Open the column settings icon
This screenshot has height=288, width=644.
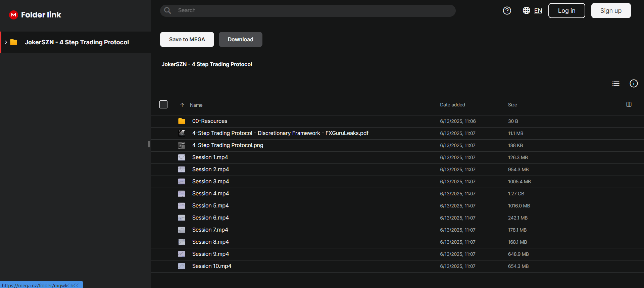pyautogui.click(x=629, y=104)
